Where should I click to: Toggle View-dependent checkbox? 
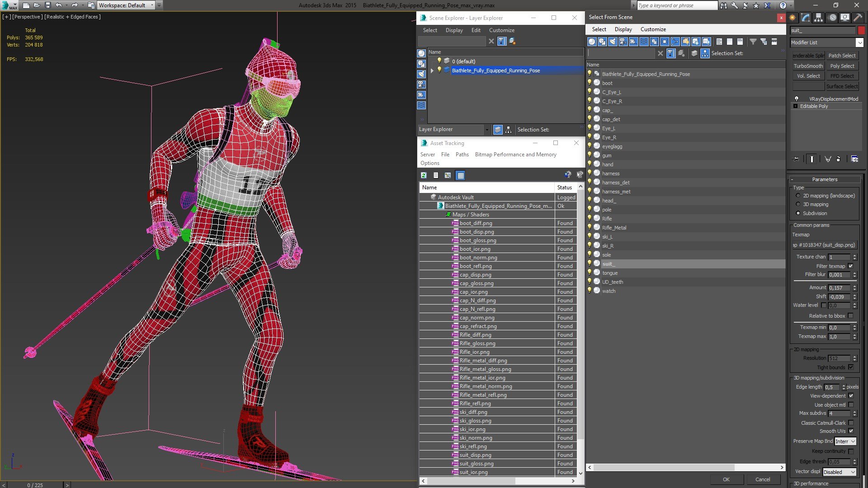[851, 396]
